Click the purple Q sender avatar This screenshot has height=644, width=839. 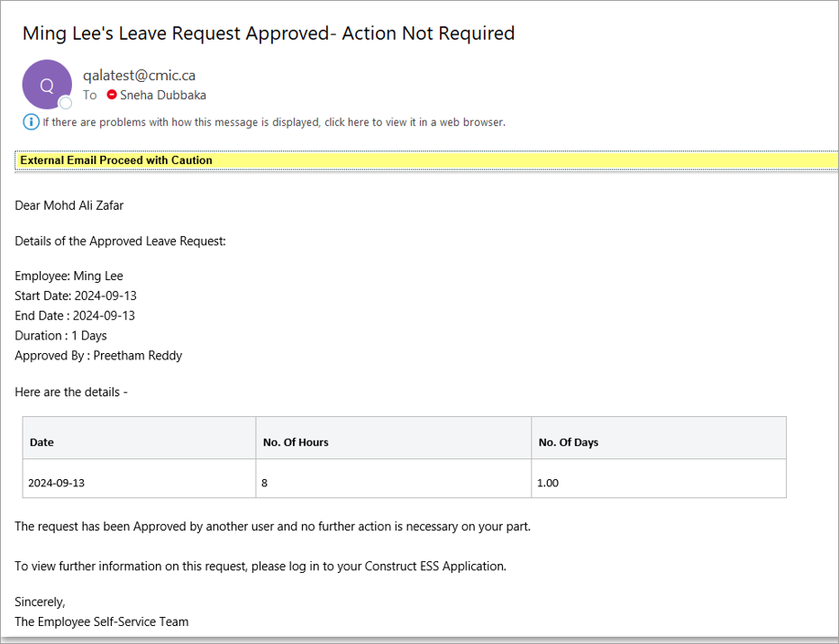(x=47, y=85)
